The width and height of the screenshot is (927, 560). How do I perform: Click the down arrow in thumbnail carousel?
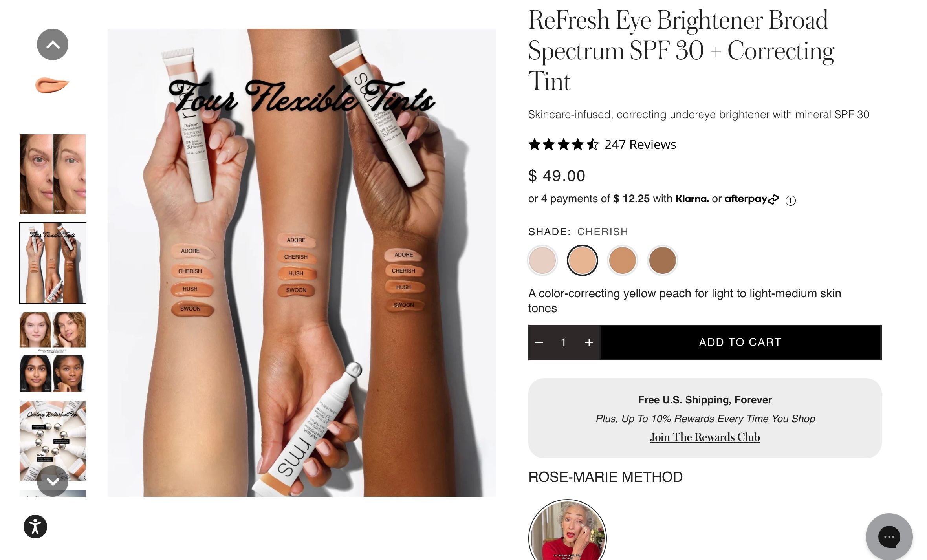(53, 481)
